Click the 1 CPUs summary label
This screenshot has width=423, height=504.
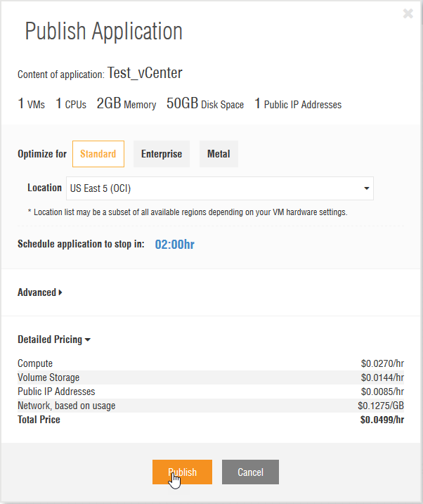(71, 105)
